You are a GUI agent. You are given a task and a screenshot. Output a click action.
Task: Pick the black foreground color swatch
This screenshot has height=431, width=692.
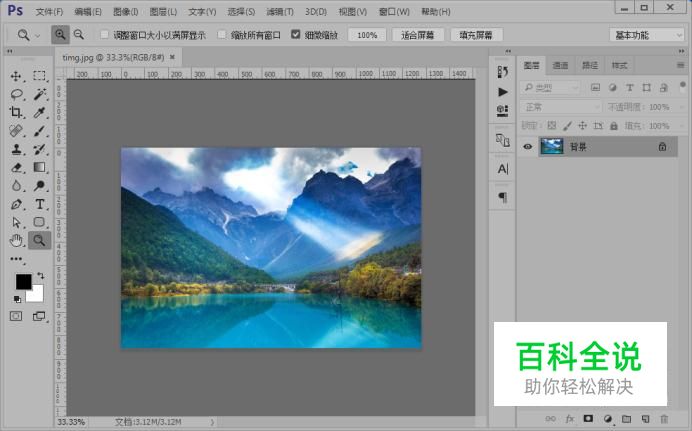[x=23, y=281]
